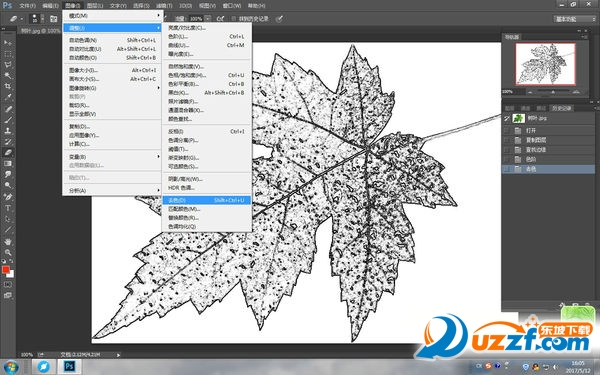Click the Navigator zoom out button
600x375 pixels.
[530, 92]
